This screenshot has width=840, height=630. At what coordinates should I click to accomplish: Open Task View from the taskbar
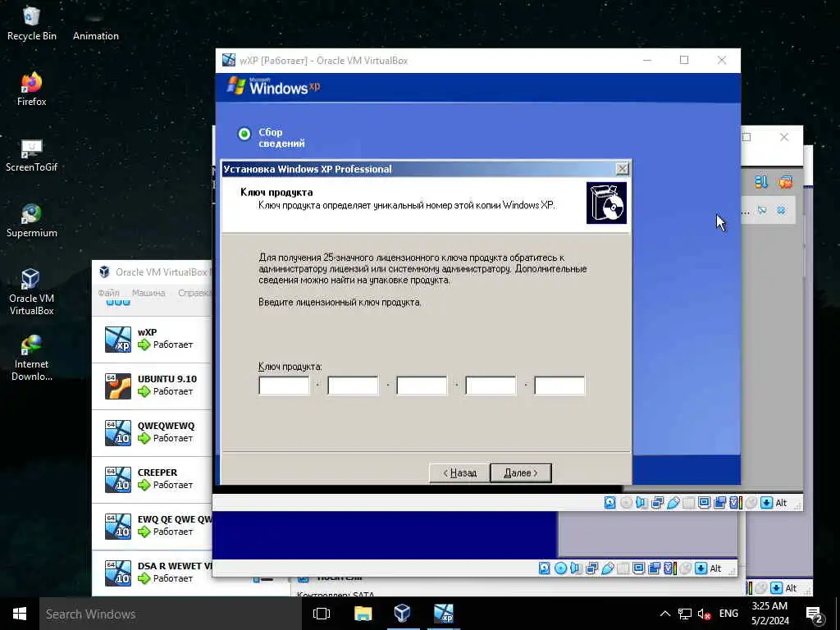tap(322, 614)
